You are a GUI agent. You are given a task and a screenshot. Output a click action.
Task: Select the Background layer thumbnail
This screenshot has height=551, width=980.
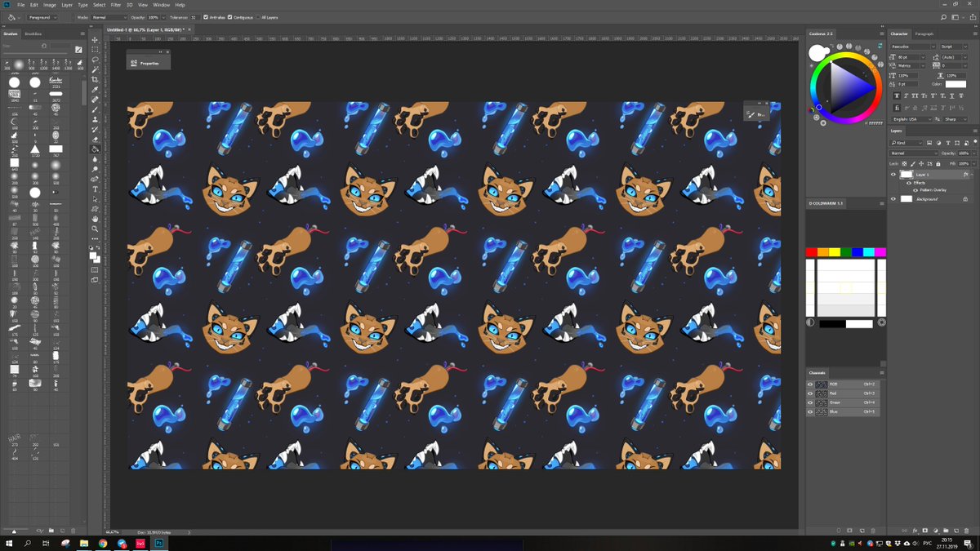coord(906,198)
